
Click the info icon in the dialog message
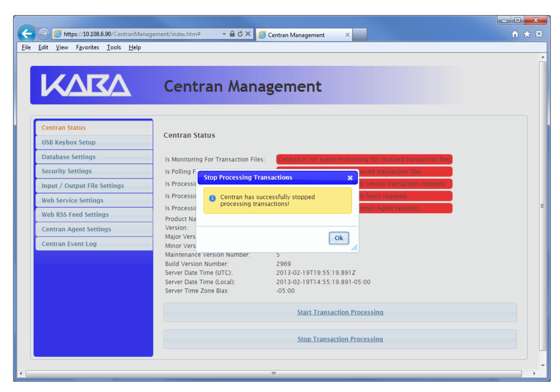212,198
